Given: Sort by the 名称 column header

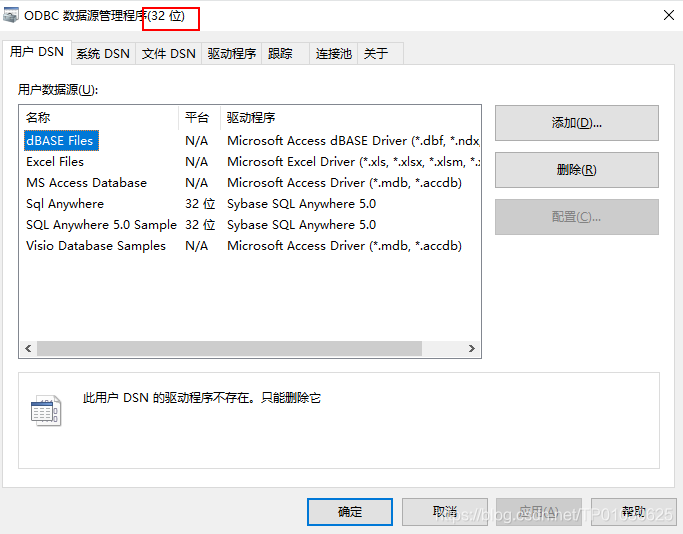Looking at the screenshot, I should tap(99, 118).
